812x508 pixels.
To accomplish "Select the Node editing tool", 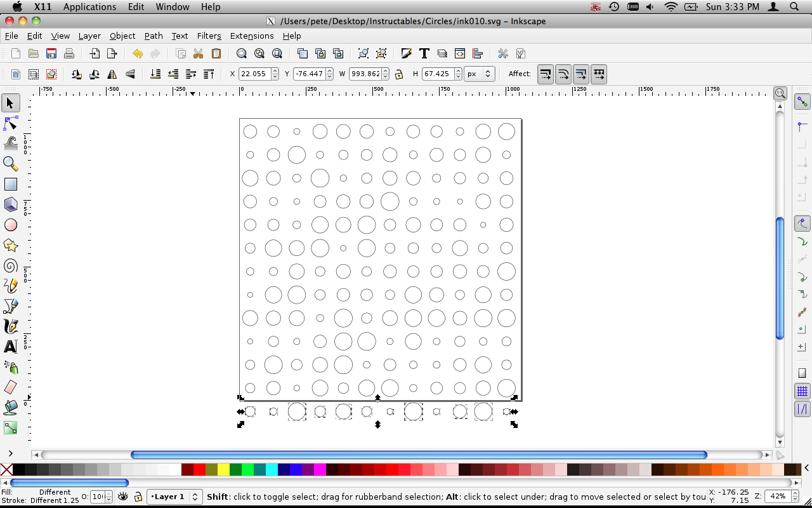I will coord(11,123).
